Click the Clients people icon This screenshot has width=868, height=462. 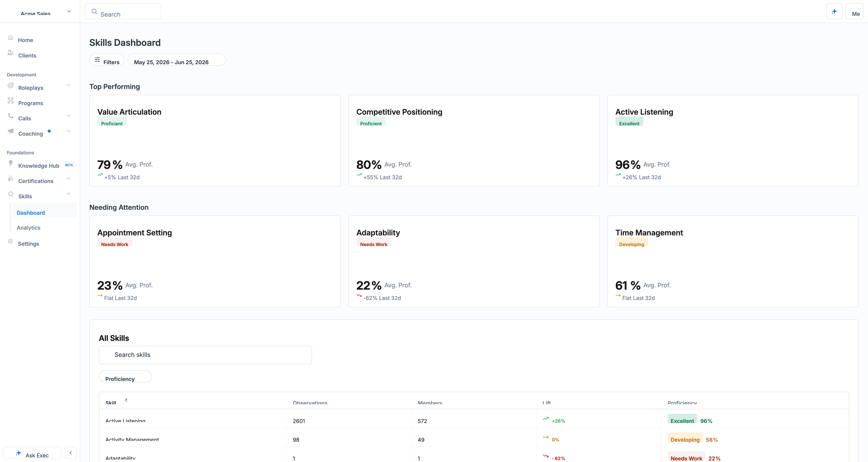pyautogui.click(x=11, y=53)
